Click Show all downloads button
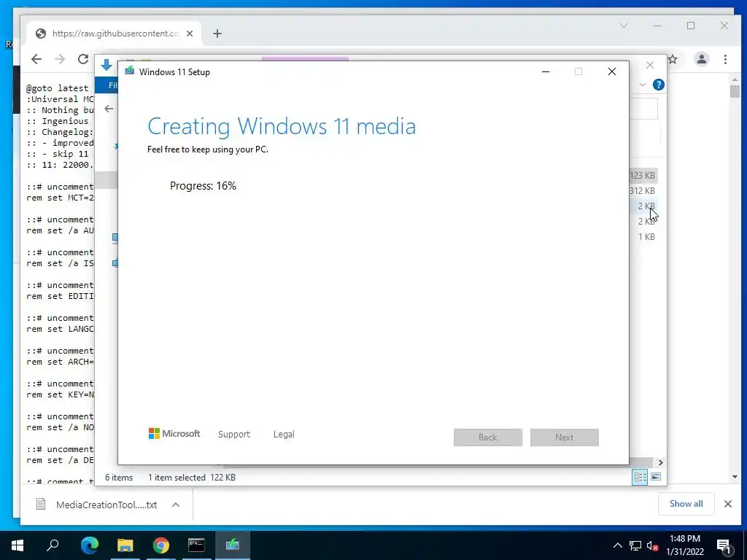This screenshot has height=560, width=747. tap(686, 504)
